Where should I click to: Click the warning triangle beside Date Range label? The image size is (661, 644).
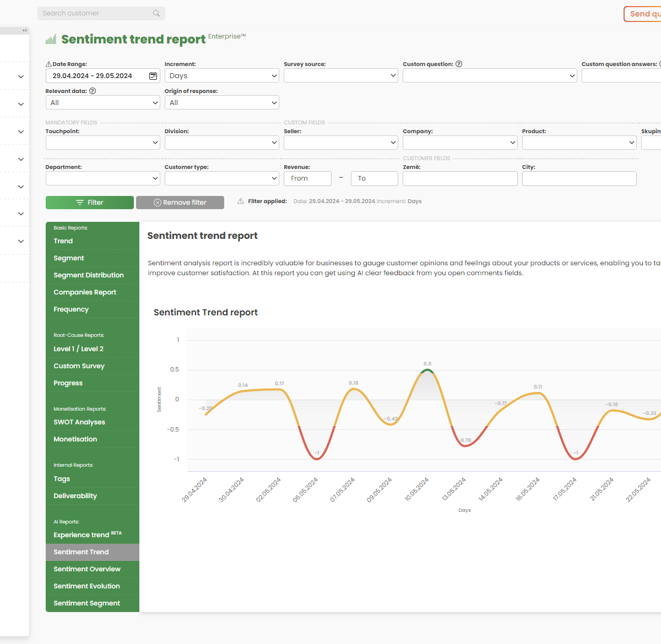[48, 63]
